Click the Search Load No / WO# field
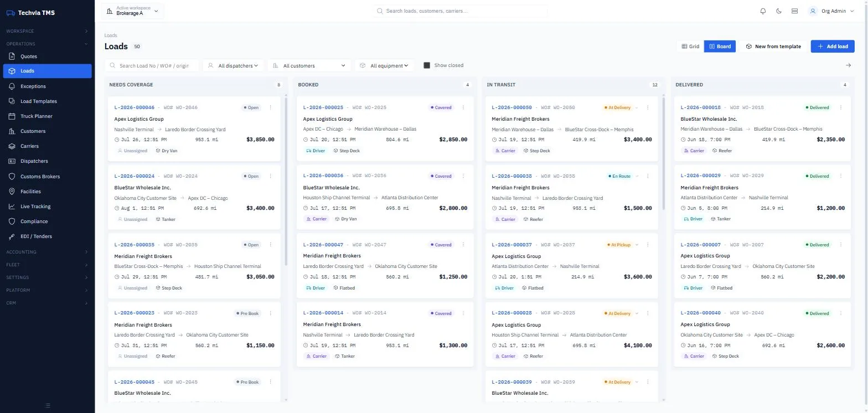 (x=152, y=66)
